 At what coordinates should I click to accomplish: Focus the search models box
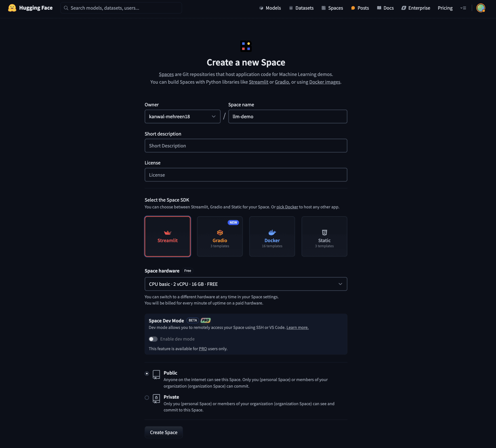pos(121,8)
